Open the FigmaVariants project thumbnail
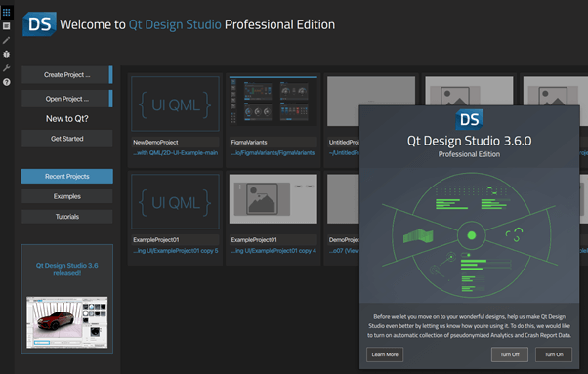588x374 pixels. pyautogui.click(x=273, y=102)
